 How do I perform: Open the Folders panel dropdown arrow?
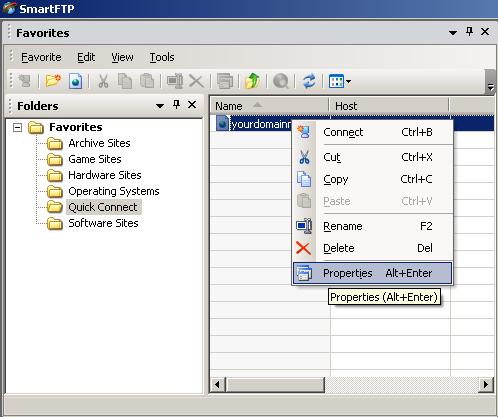(x=160, y=106)
